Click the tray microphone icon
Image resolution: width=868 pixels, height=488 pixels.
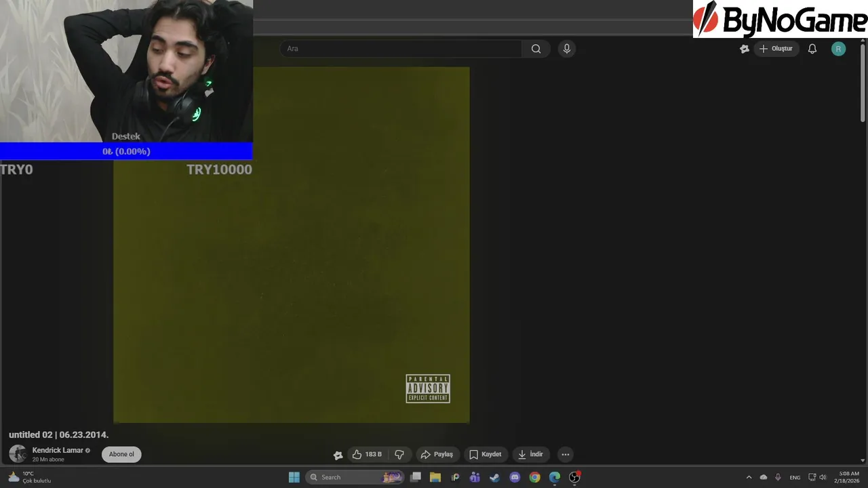coord(778,477)
